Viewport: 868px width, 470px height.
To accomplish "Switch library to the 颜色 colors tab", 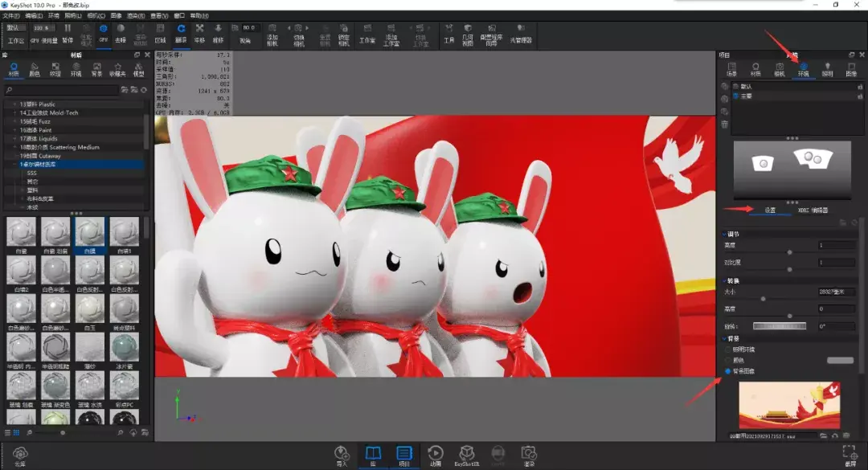I will tap(35, 70).
